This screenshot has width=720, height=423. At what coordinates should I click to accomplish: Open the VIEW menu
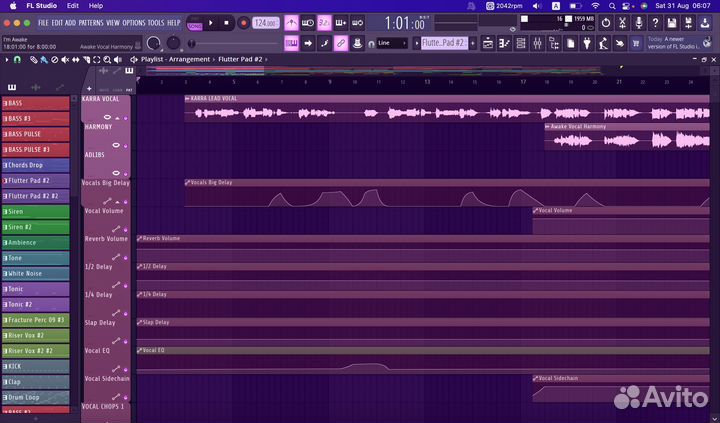pyautogui.click(x=113, y=23)
